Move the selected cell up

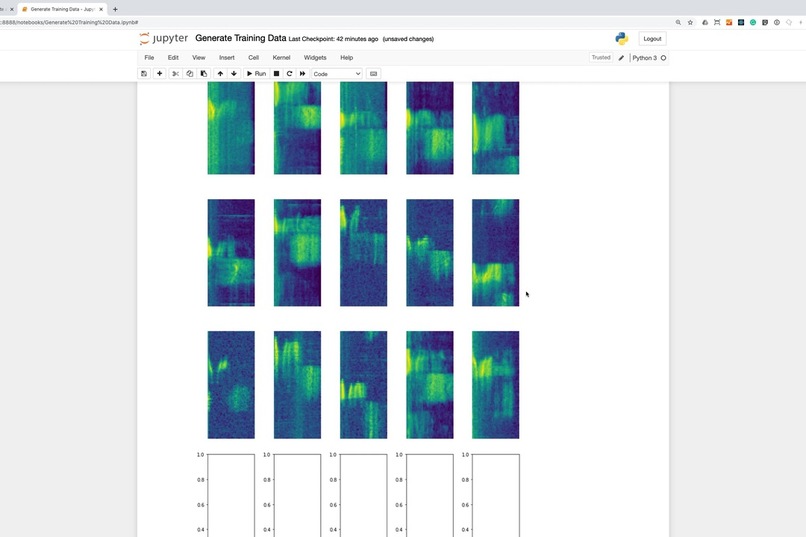point(220,73)
